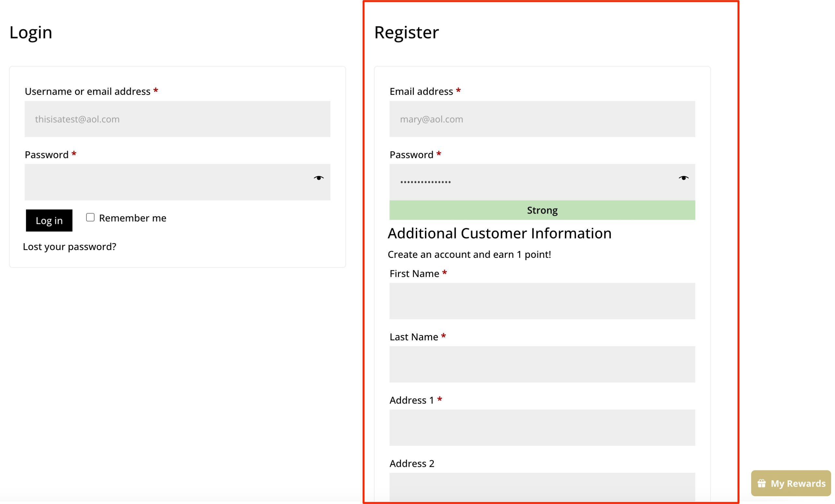Open the Lost your password link
The width and height of the screenshot is (835, 504).
69,246
